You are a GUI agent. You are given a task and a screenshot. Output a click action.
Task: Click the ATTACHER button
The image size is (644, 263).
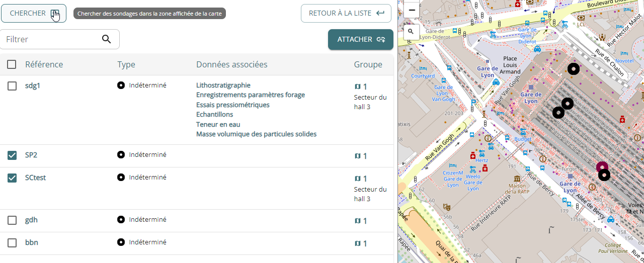point(360,40)
